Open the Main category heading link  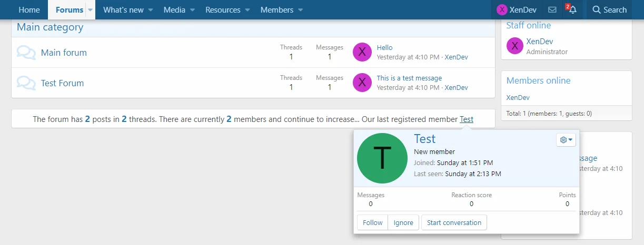click(x=50, y=27)
